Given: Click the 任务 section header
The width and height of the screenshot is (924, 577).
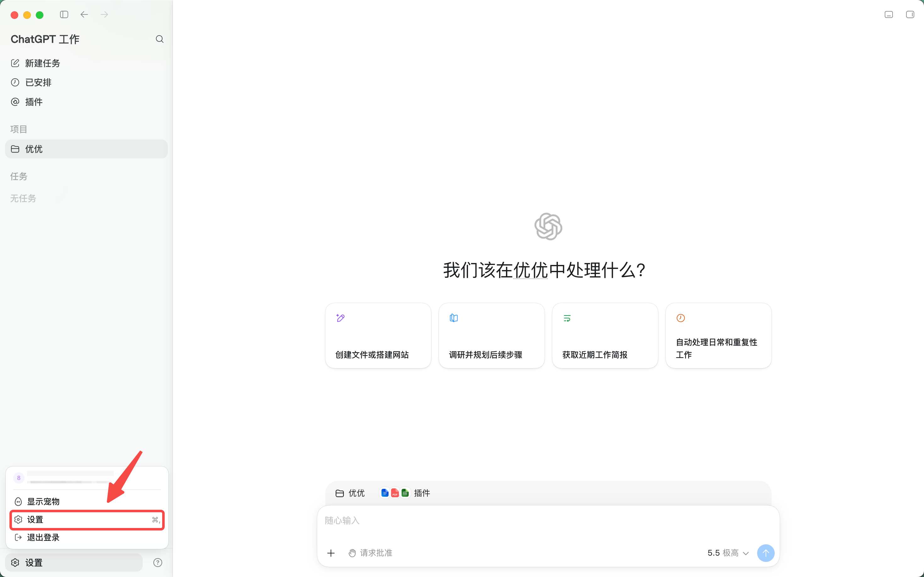Looking at the screenshot, I should pos(19,176).
